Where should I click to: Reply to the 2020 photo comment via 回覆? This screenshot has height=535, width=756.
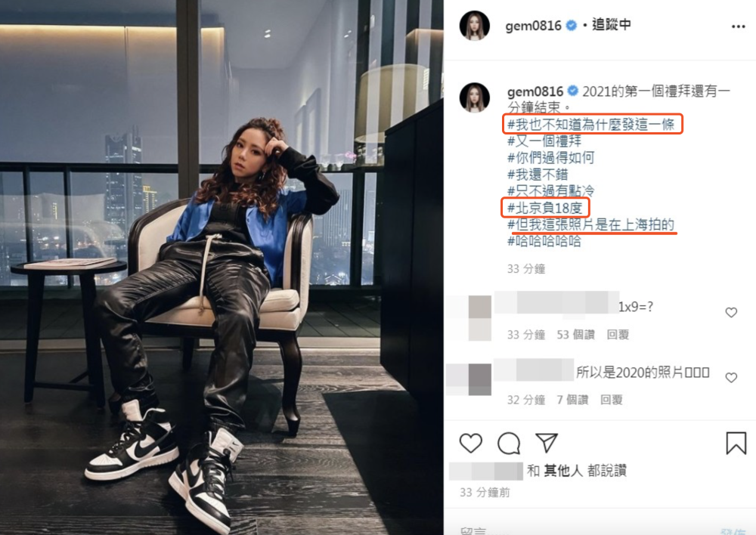[612, 400]
